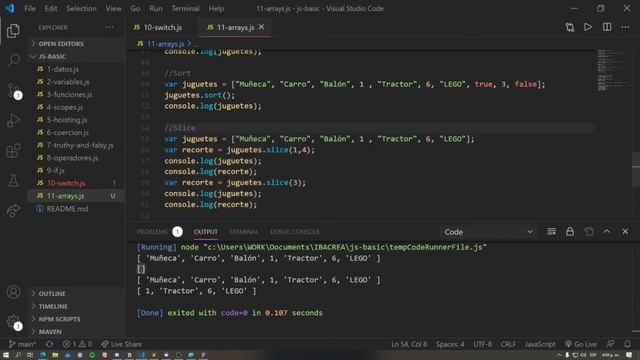
Task: Expand the Timeline section
Action: (x=76, y=306)
